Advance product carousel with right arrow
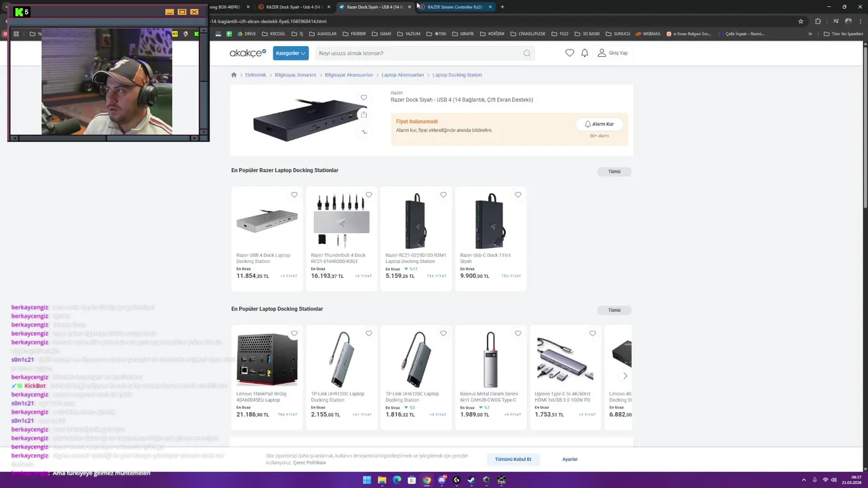The width and height of the screenshot is (868, 488). coord(625,376)
